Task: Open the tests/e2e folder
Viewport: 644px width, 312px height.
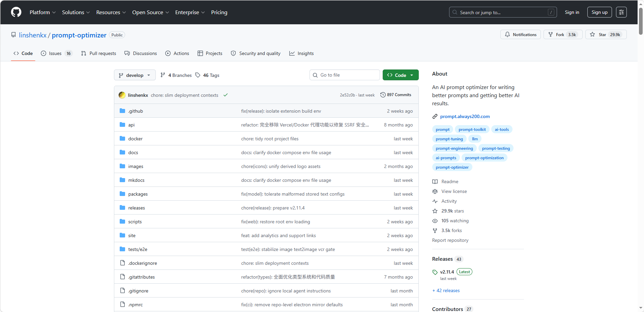Action: point(138,249)
